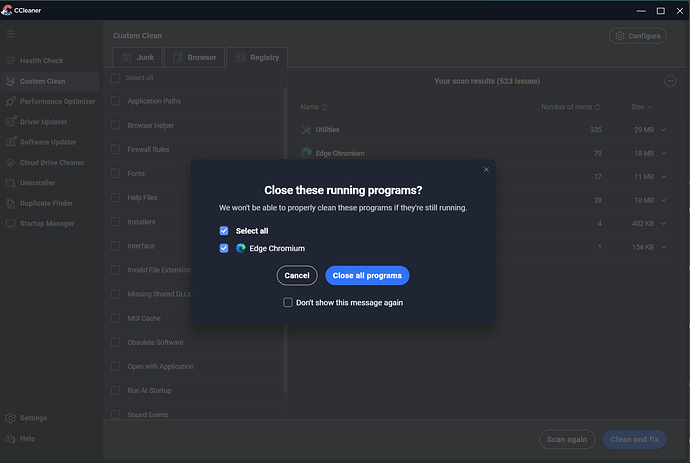Click the Installers list entry

(141, 222)
